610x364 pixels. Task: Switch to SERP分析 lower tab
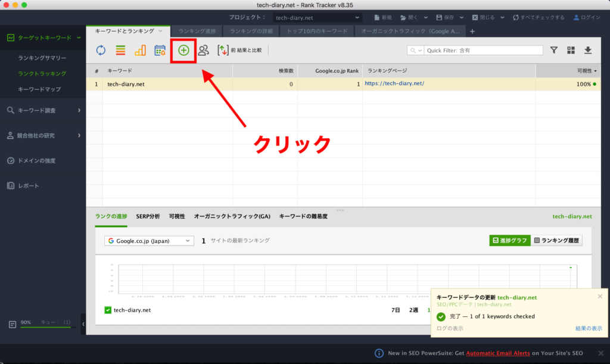coord(148,217)
